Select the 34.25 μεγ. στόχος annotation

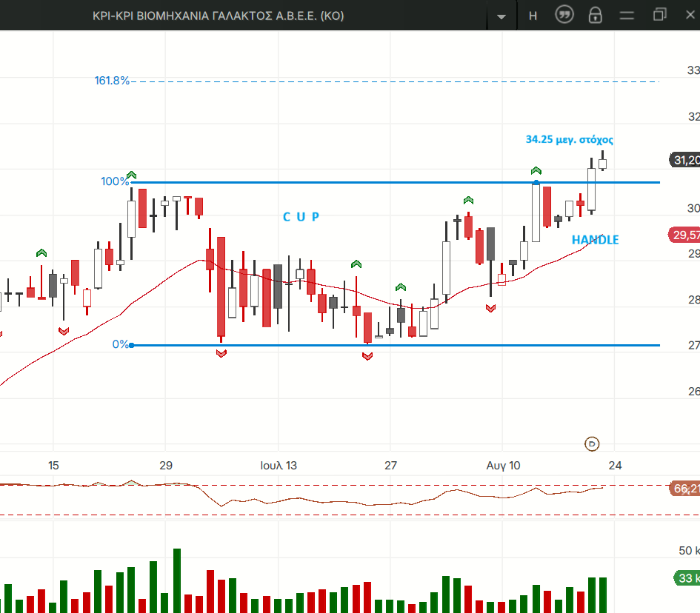[x=569, y=140]
